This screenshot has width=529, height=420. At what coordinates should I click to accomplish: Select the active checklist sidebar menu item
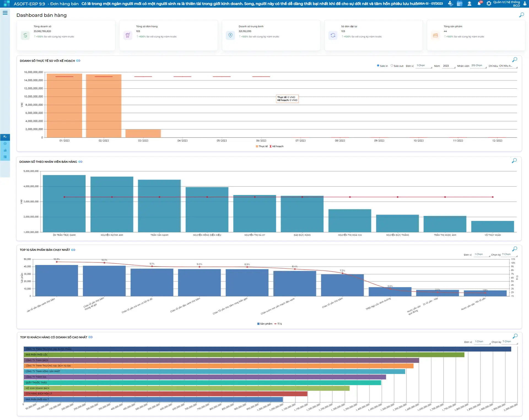5,137
